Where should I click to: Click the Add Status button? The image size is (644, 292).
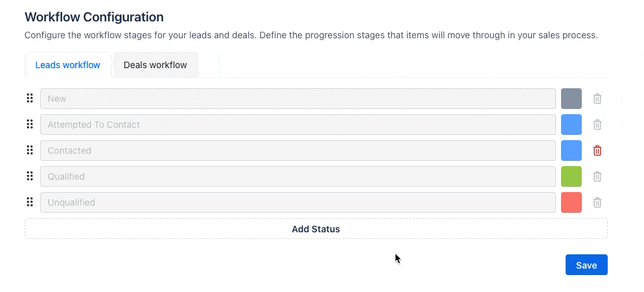coord(316,229)
